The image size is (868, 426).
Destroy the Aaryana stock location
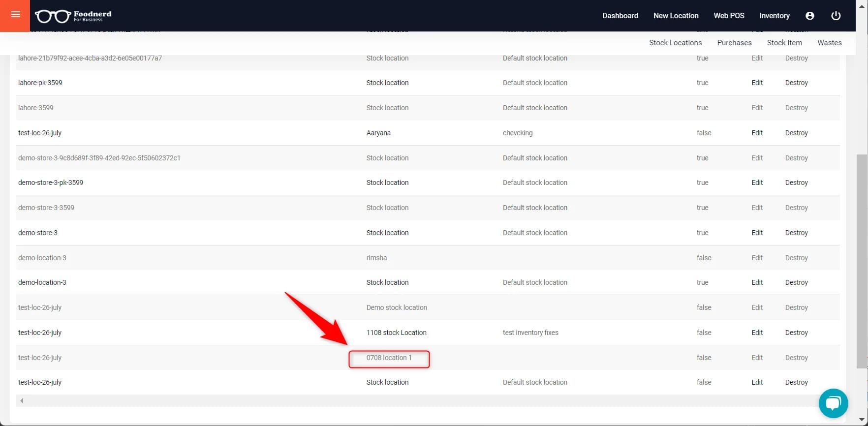click(796, 133)
